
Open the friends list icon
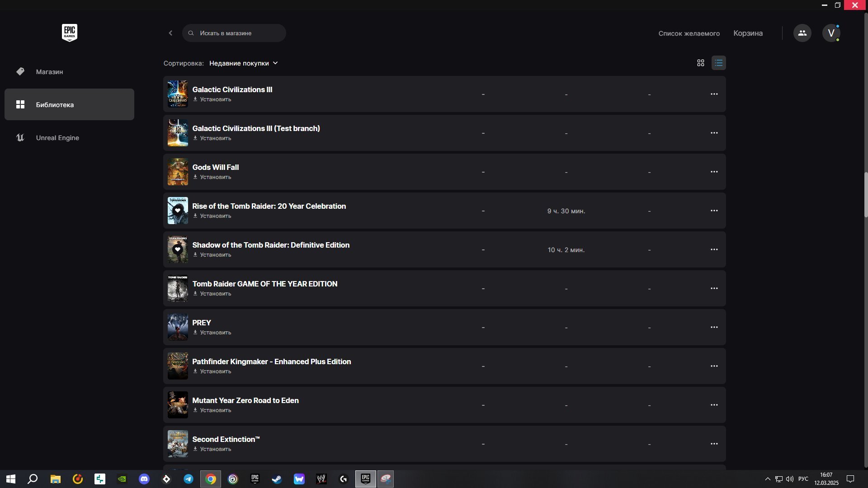tap(802, 33)
